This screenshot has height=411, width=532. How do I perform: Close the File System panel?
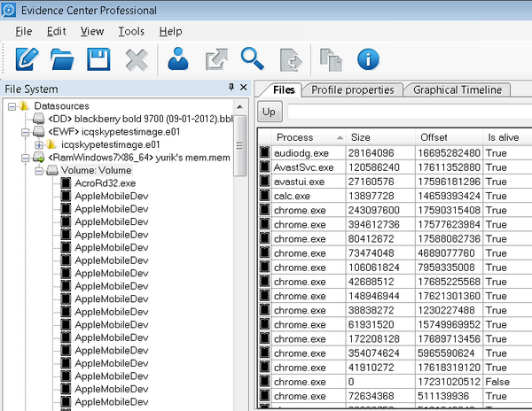click(x=244, y=88)
